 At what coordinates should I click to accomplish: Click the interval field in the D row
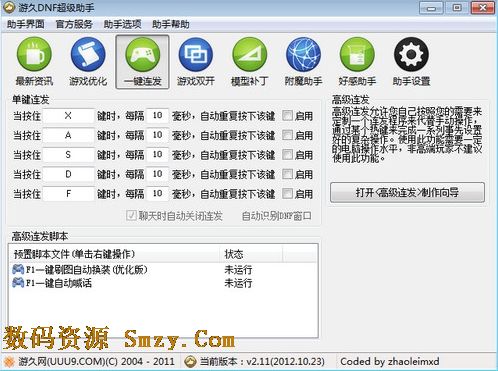click(157, 174)
